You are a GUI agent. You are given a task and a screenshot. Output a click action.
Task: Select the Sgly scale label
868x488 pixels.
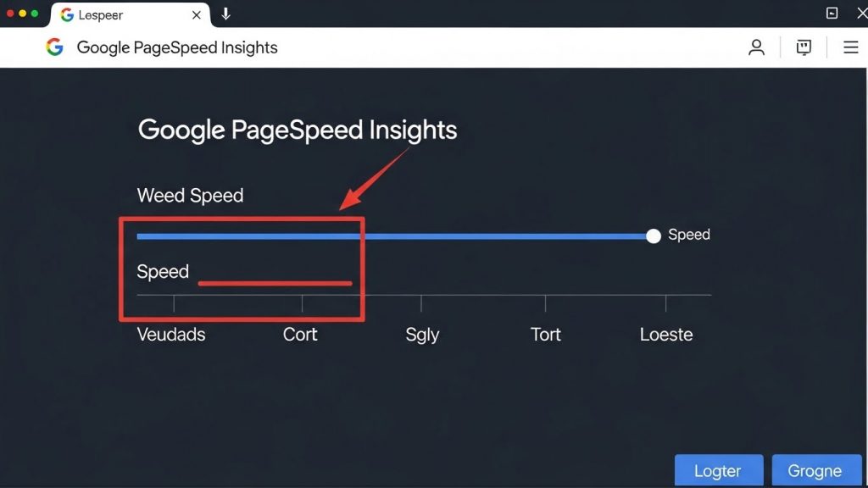pos(422,335)
